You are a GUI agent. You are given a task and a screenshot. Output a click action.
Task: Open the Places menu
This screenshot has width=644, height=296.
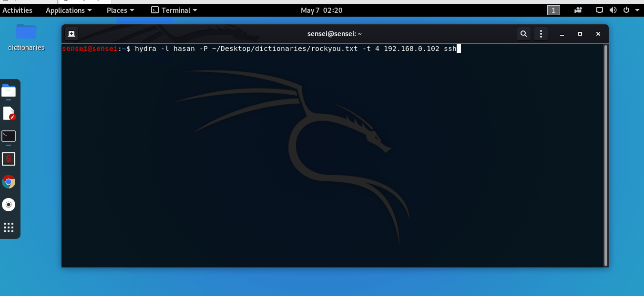(x=121, y=10)
